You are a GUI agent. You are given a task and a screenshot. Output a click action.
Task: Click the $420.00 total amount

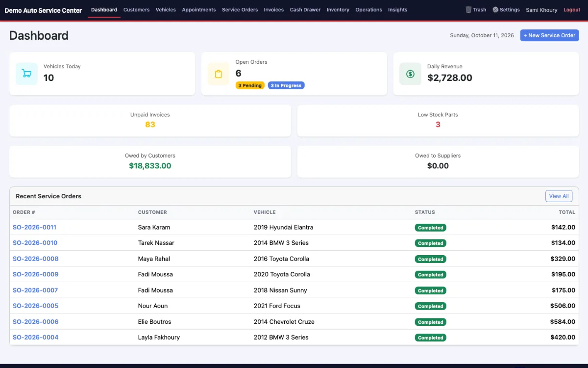click(x=563, y=337)
